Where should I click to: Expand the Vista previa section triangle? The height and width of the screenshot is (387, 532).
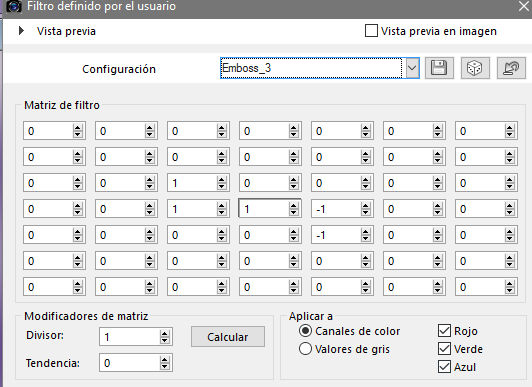(x=21, y=31)
